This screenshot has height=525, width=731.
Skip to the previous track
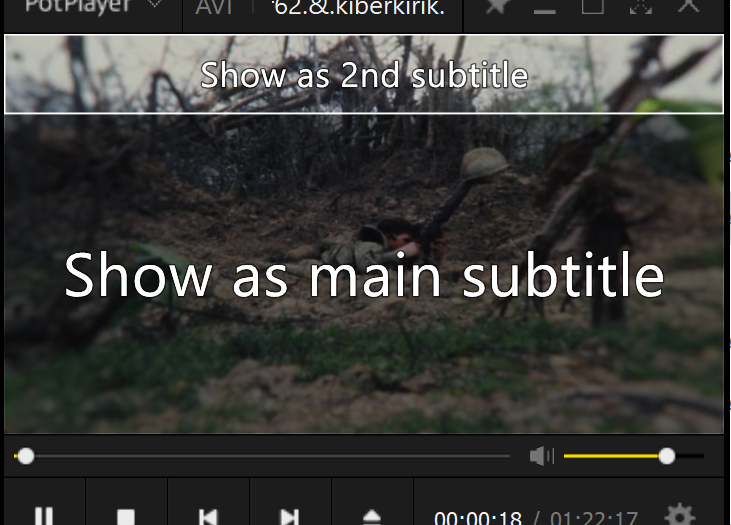coord(208,517)
